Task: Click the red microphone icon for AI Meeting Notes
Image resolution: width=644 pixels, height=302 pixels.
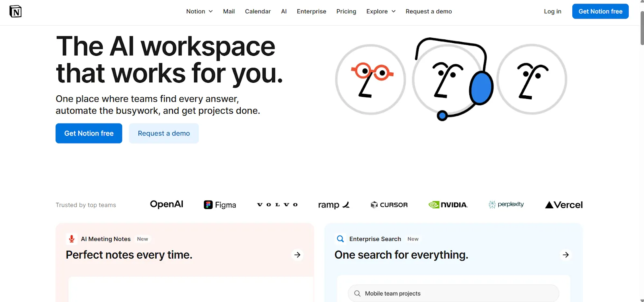Action: tap(72, 239)
